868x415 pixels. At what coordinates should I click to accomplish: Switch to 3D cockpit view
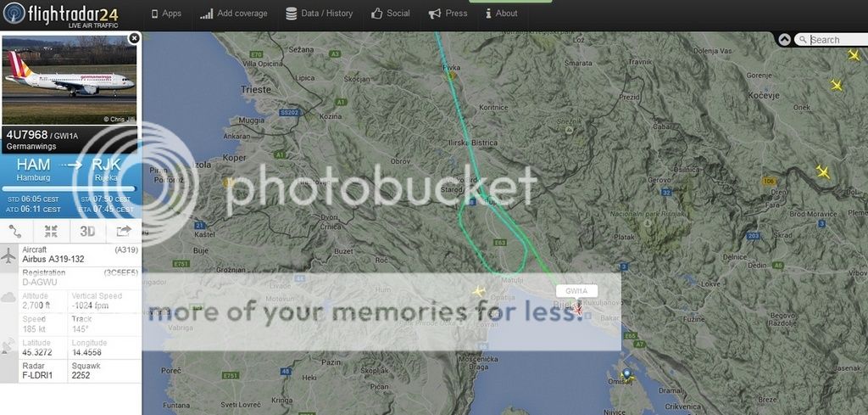click(x=87, y=231)
